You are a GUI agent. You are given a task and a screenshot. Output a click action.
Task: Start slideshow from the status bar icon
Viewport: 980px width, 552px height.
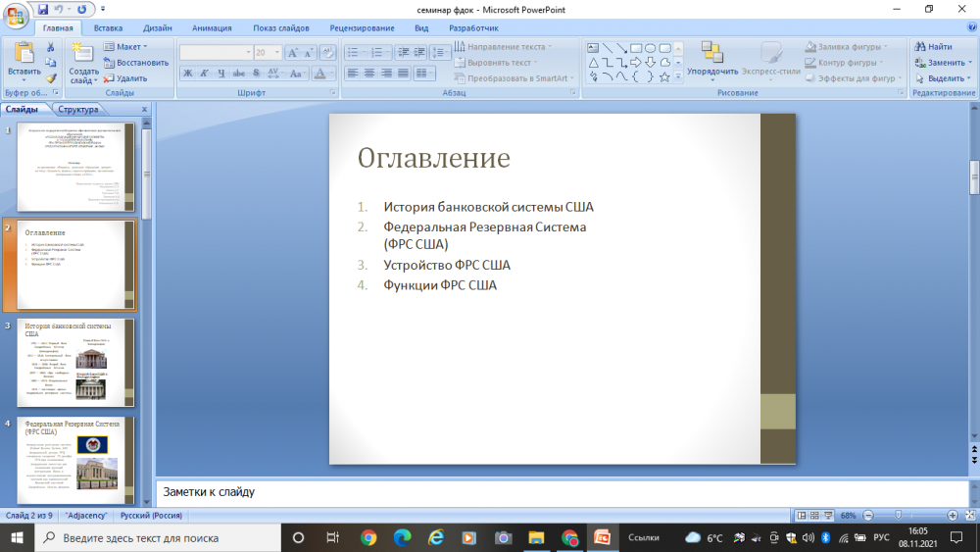click(x=829, y=515)
